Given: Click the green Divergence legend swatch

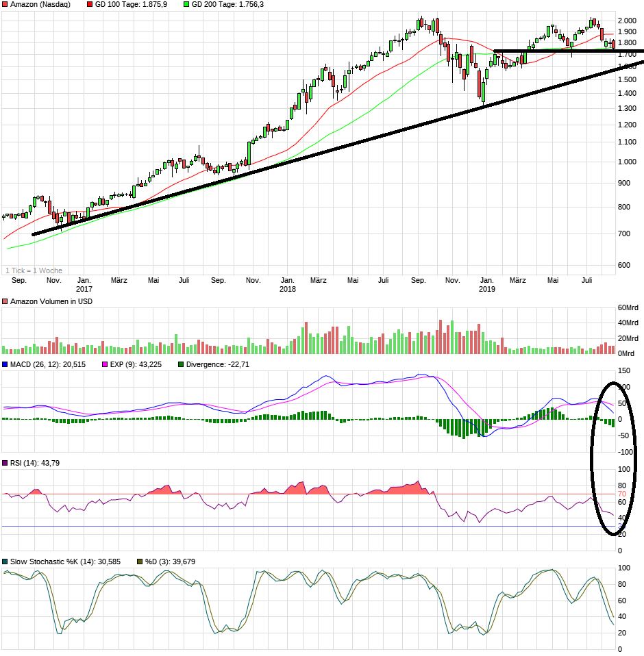Looking at the screenshot, I should click(x=181, y=364).
